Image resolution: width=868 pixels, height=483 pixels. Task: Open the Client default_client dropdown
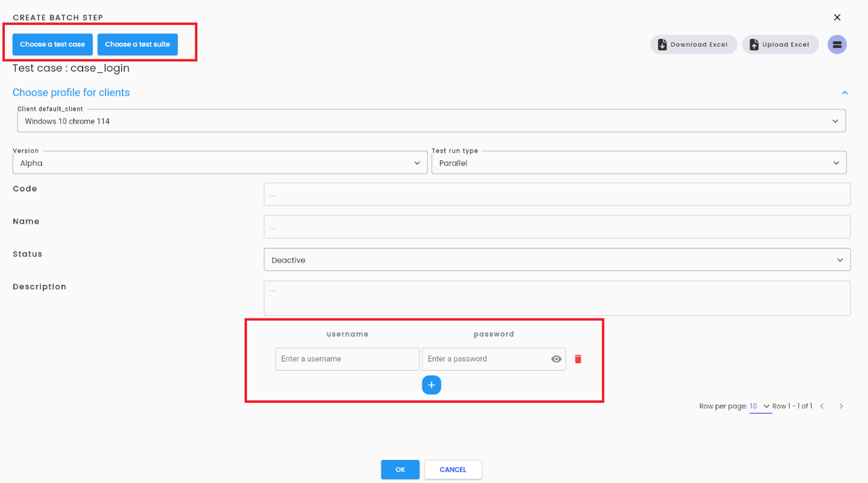pos(432,121)
